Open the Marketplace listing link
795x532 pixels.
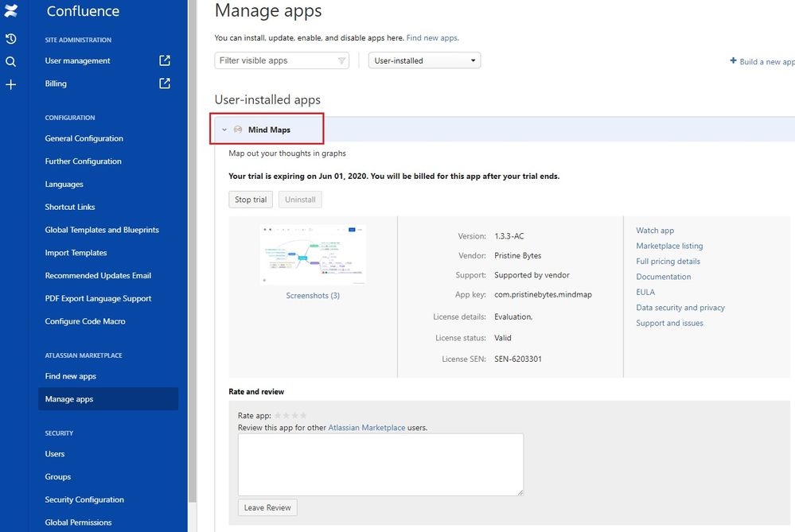(669, 246)
